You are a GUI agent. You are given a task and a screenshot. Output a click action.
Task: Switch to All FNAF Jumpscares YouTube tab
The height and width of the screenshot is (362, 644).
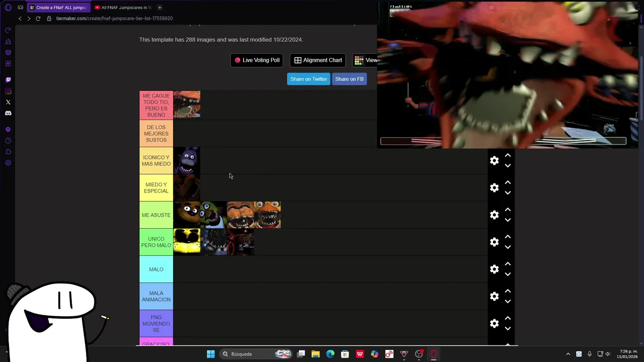click(123, 8)
